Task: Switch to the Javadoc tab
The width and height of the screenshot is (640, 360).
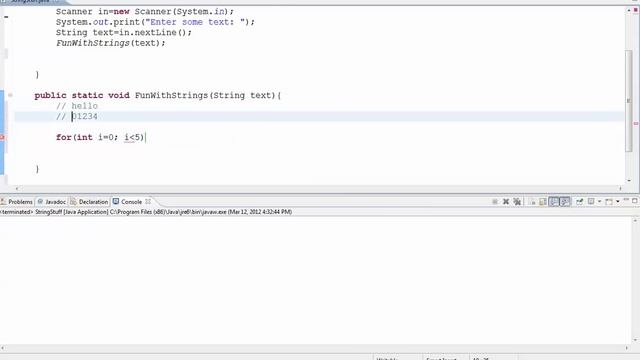Action: [51, 202]
